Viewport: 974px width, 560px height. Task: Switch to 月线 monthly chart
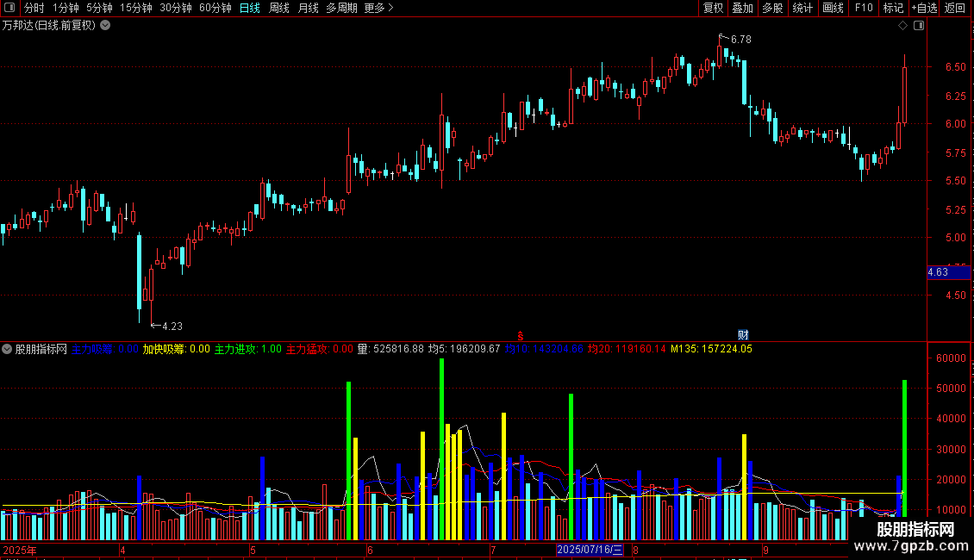(x=308, y=8)
